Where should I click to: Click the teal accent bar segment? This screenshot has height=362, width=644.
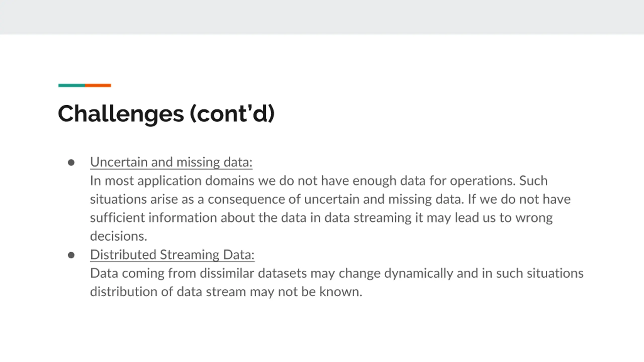pyautogui.click(x=72, y=85)
